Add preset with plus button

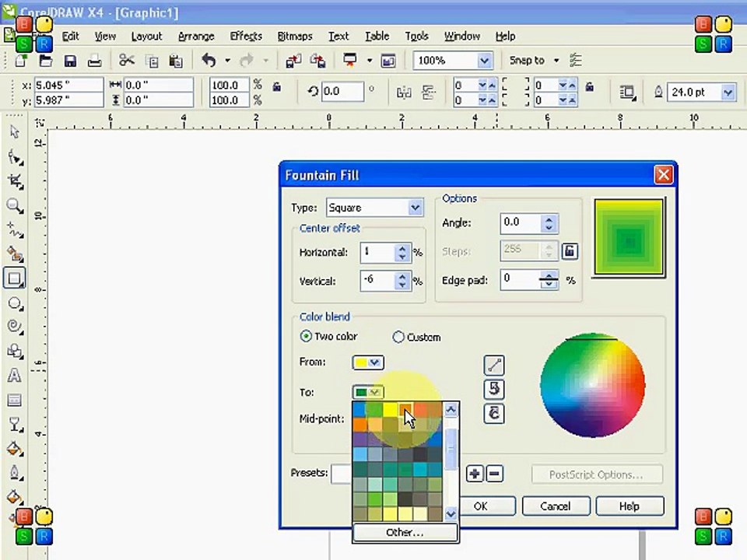coord(475,474)
